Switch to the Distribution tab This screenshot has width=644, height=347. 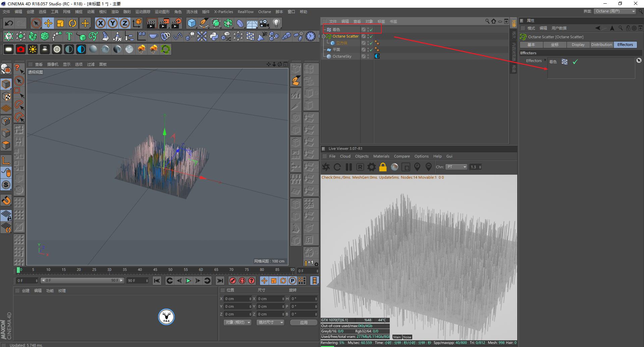point(601,45)
